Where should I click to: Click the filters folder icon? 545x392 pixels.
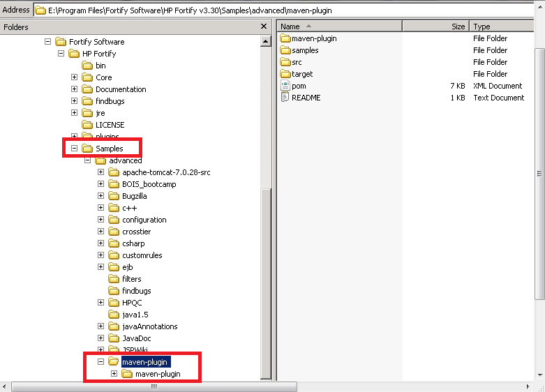pyautogui.click(x=114, y=279)
